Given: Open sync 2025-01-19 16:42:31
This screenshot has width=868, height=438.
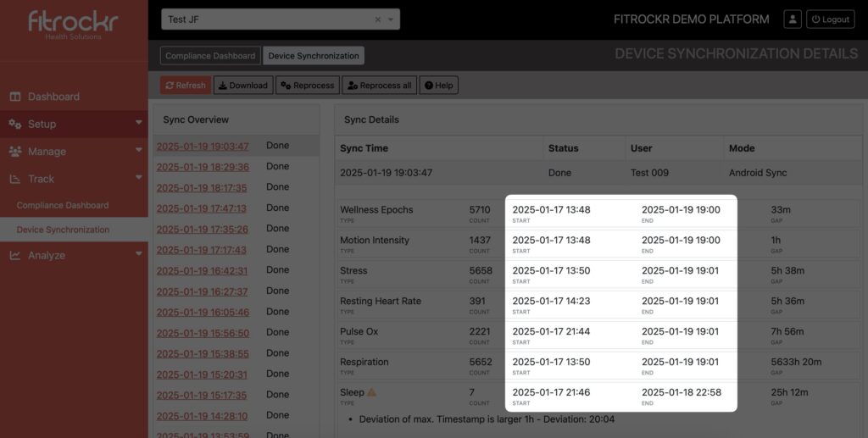Looking at the screenshot, I should click(202, 270).
